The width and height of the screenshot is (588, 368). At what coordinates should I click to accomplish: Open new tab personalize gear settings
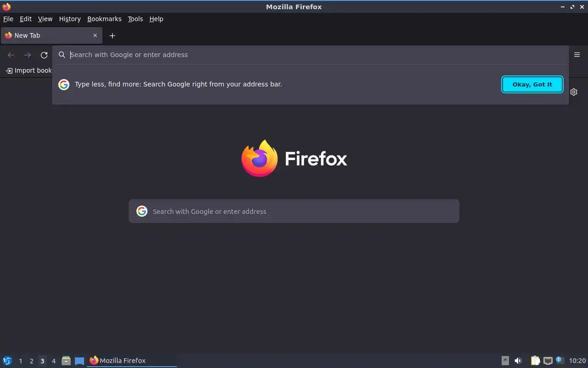point(574,92)
